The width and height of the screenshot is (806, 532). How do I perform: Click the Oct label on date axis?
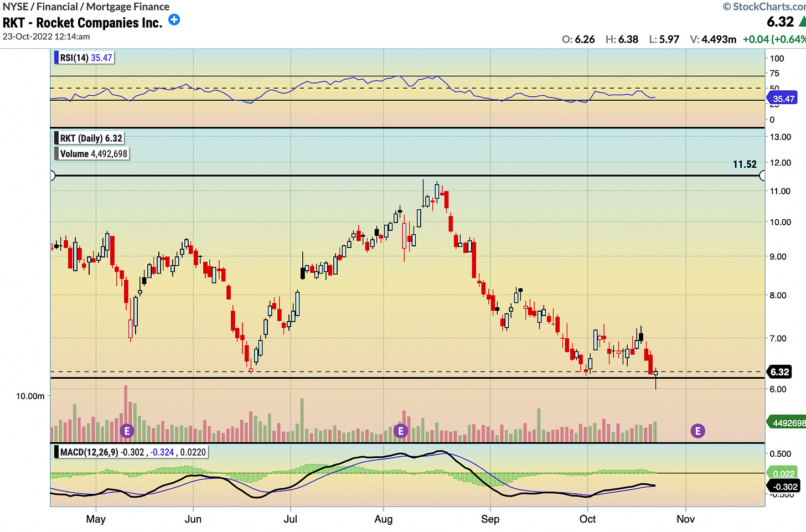pos(587,519)
